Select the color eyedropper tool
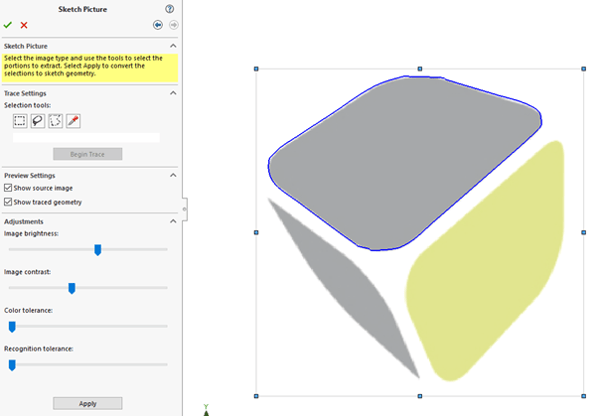 tap(73, 121)
